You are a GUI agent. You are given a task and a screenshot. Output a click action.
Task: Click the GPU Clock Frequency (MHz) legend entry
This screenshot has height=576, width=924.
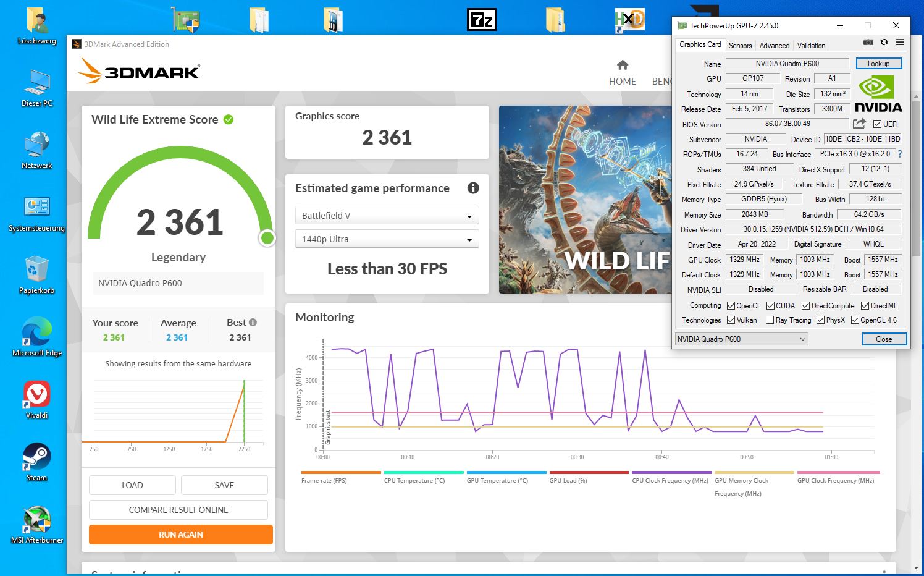pyautogui.click(x=836, y=481)
